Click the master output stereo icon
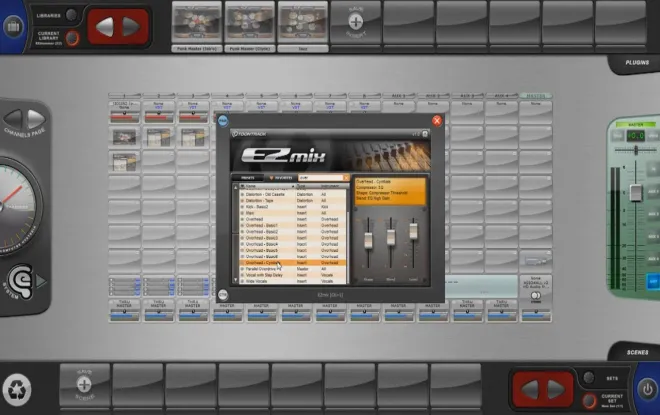660x415 pixels. [x=536, y=295]
